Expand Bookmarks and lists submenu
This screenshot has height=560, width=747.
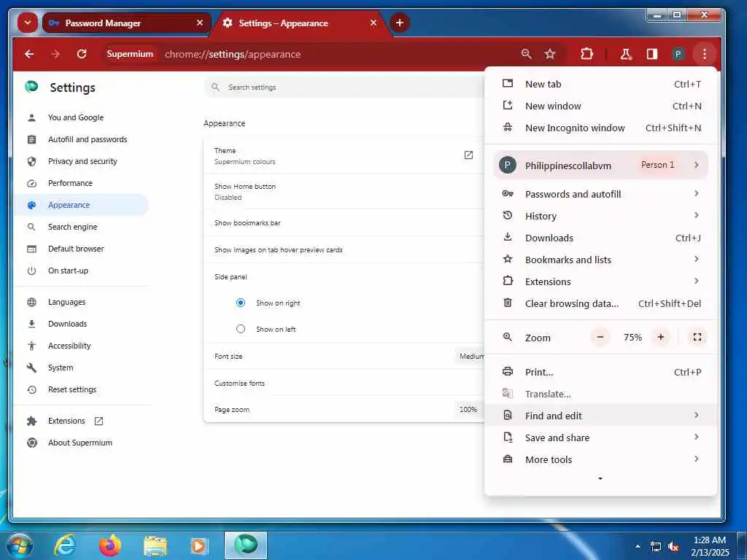tap(601, 260)
